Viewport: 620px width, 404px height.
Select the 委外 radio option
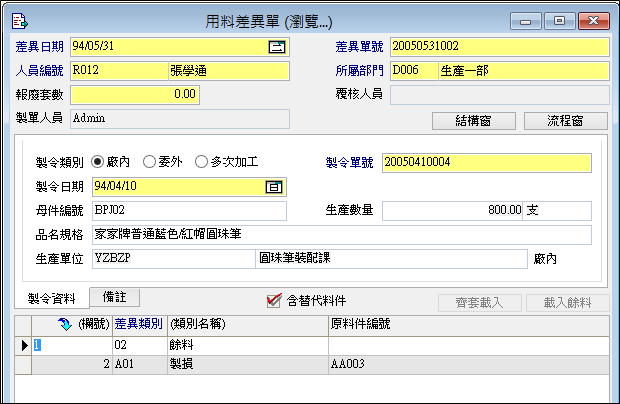point(149,161)
